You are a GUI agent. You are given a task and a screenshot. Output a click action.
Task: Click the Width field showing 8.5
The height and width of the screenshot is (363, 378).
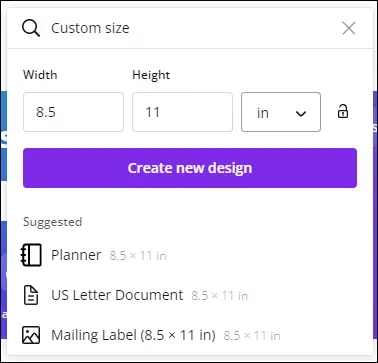point(73,112)
